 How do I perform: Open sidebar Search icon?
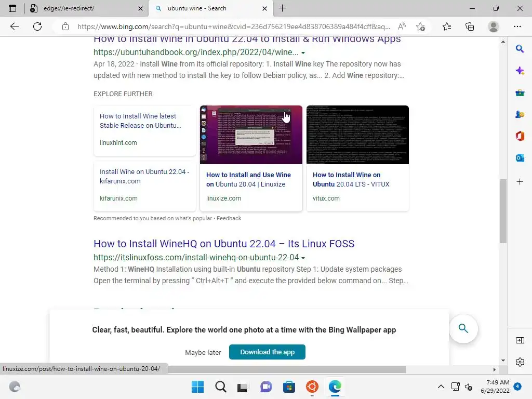tap(520, 49)
